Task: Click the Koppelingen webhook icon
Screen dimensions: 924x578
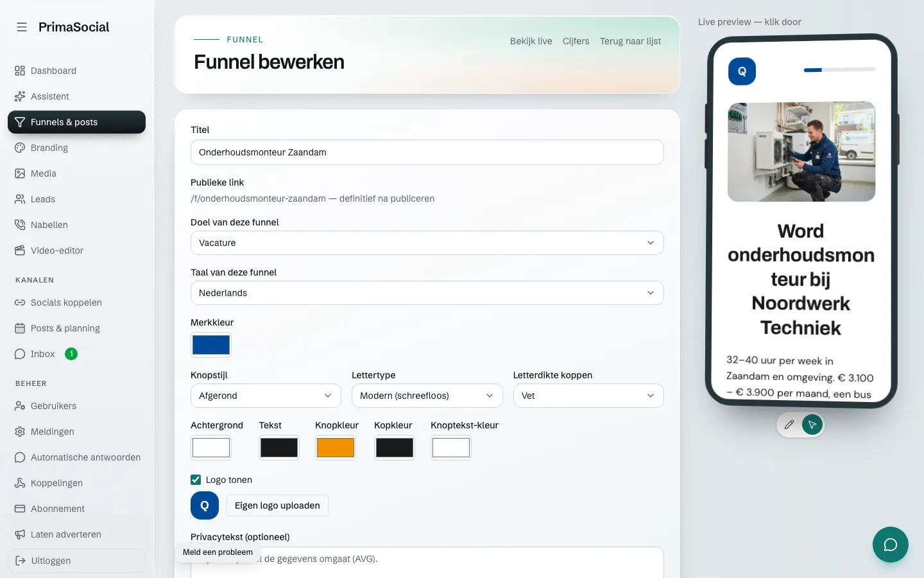Action: [20, 483]
